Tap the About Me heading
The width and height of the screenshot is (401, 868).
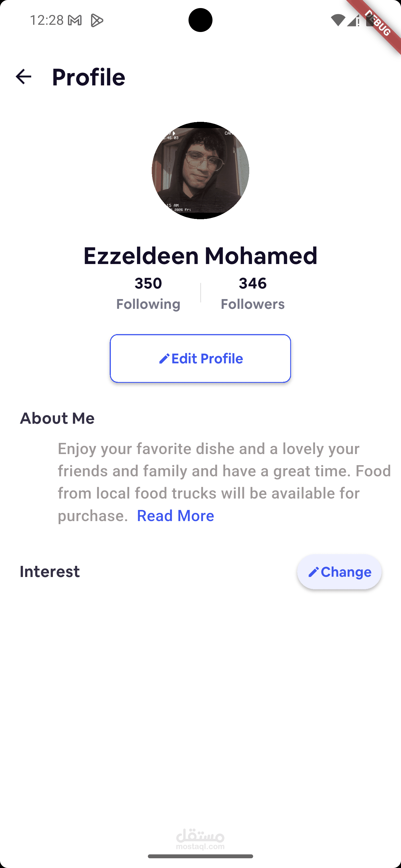[57, 418]
